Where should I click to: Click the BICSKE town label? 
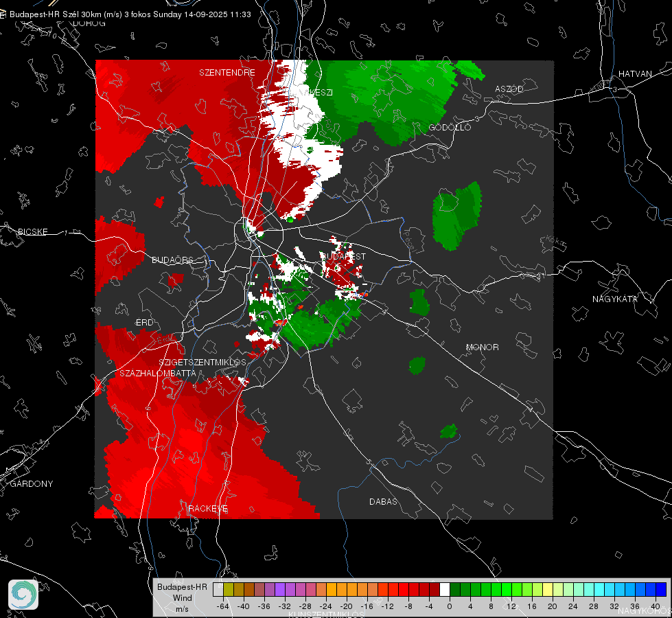coord(32,231)
